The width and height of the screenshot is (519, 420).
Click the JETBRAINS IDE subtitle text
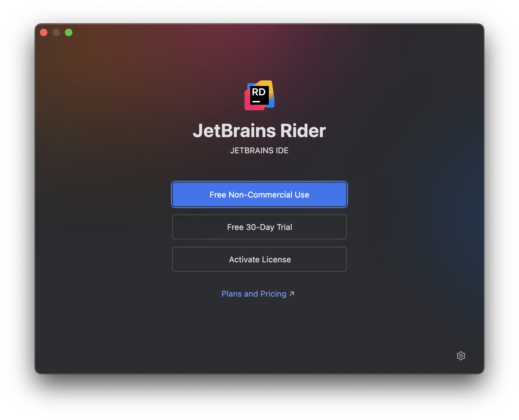(259, 150)
